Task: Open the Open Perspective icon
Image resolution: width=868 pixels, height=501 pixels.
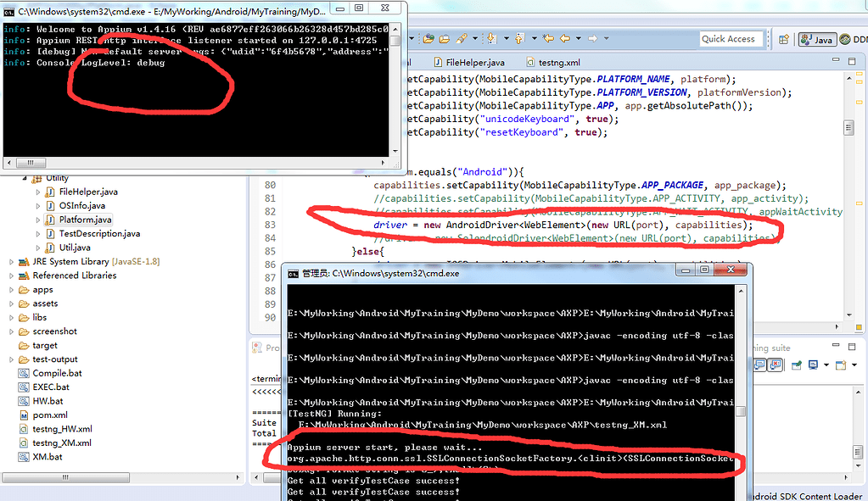Action: pos(784,39)
